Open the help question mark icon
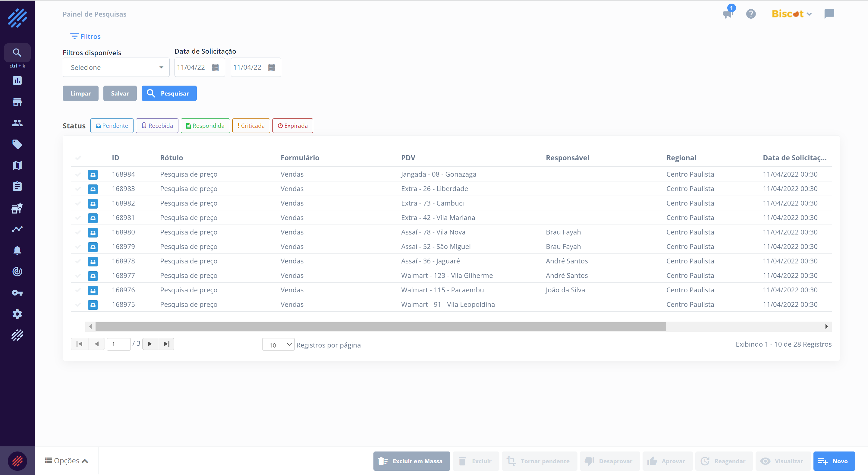868x475 pixels. click(x=751, y=14)
